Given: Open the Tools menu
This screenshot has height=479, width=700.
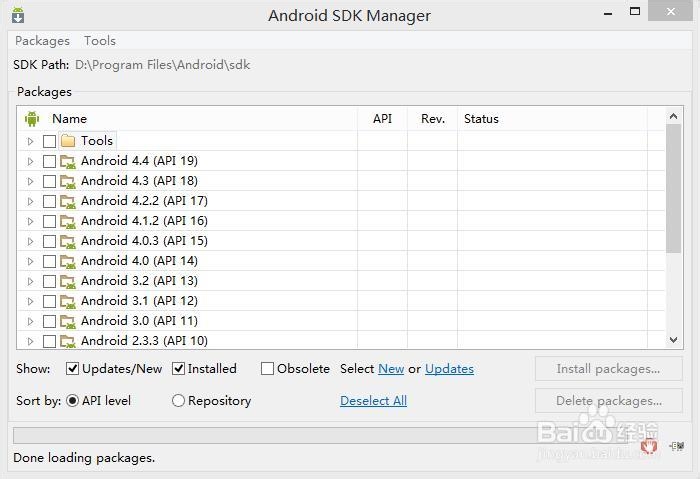Looking at the screenshot, I should pyautogui.click(x=100, y=41).
